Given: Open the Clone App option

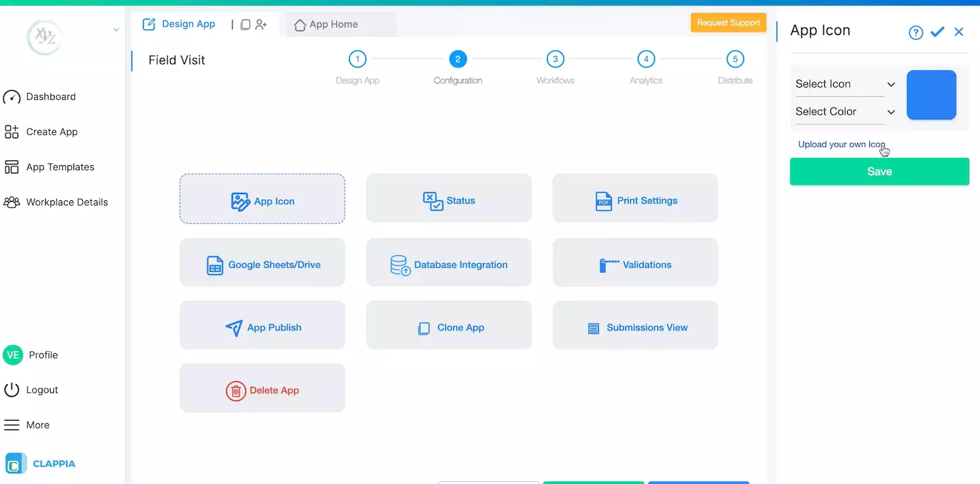Looking at the screenshot, I should 448,327.
